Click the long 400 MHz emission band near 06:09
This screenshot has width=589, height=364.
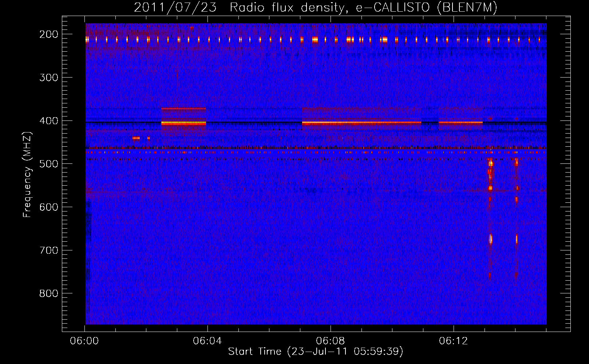(361, 123)
